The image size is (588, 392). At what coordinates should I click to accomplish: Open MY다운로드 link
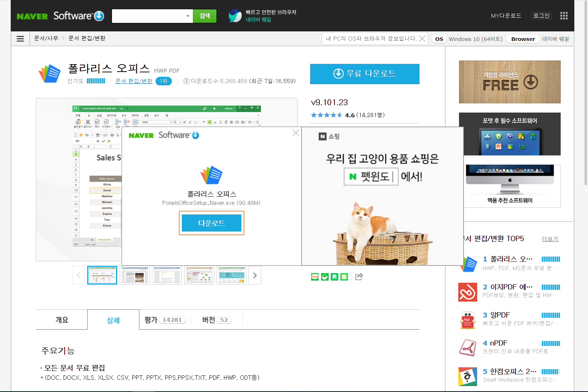coord(506,16)
